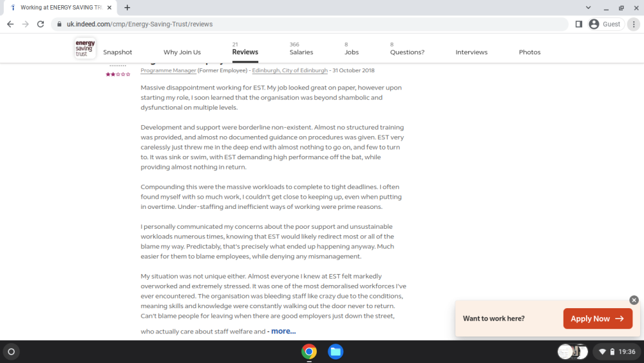Close the Working at ENERGY SAVING tab
Image resolution: width=644 pixels, height=363 pixels.
point(109,7)
